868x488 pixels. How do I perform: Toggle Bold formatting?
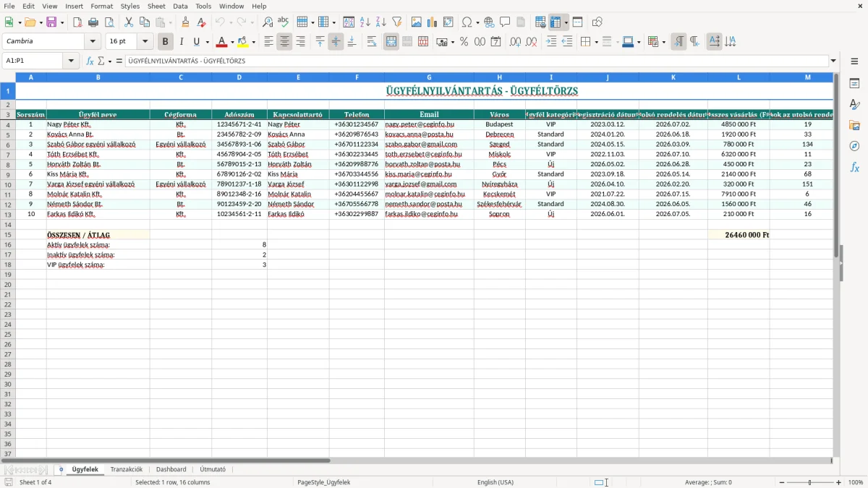166,42
